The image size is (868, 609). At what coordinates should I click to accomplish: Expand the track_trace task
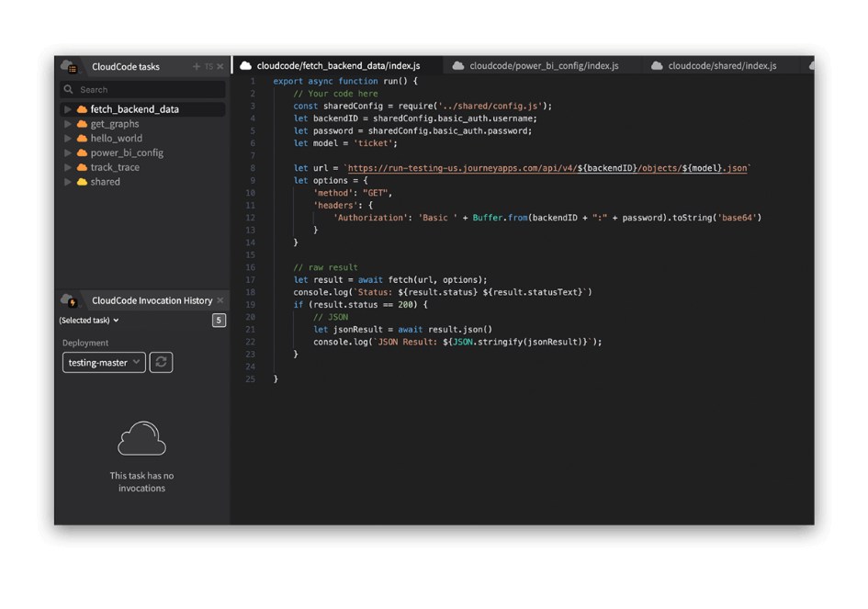pos(68,167)
